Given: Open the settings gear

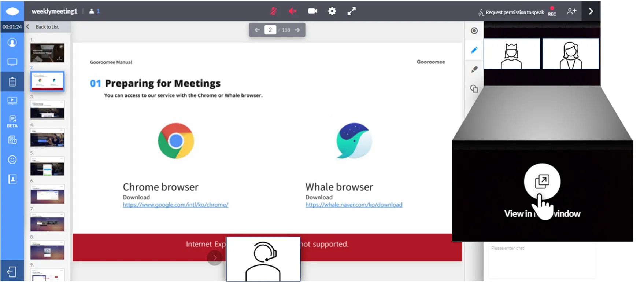Looking at the screenshot, I should pos(332,11).
